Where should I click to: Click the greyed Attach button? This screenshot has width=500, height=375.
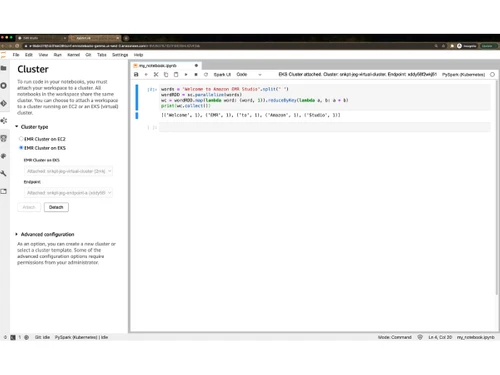[x=29, y=207]
